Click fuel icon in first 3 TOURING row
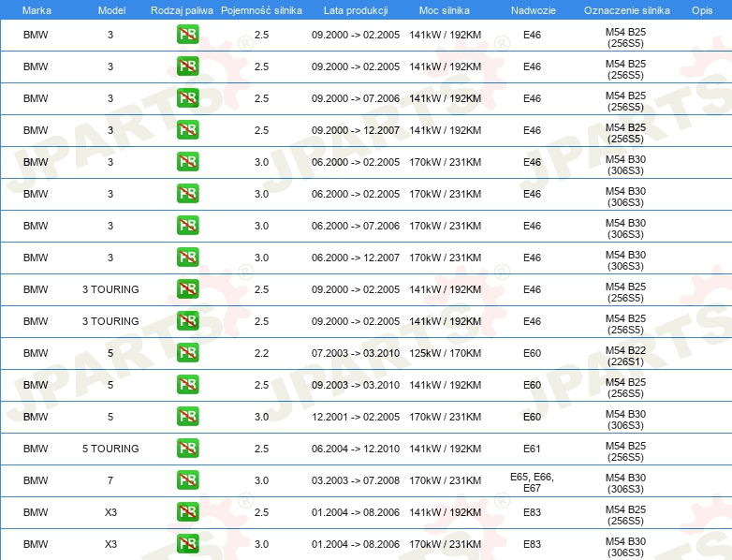The height and width of the screenshot is (560, 732). point(187,289)
